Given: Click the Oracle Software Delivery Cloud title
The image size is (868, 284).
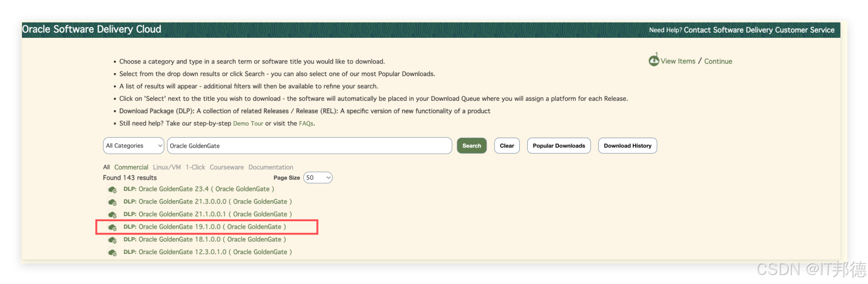Looking at the screenshot, I should pyautogui.click(x=91, y=29).
